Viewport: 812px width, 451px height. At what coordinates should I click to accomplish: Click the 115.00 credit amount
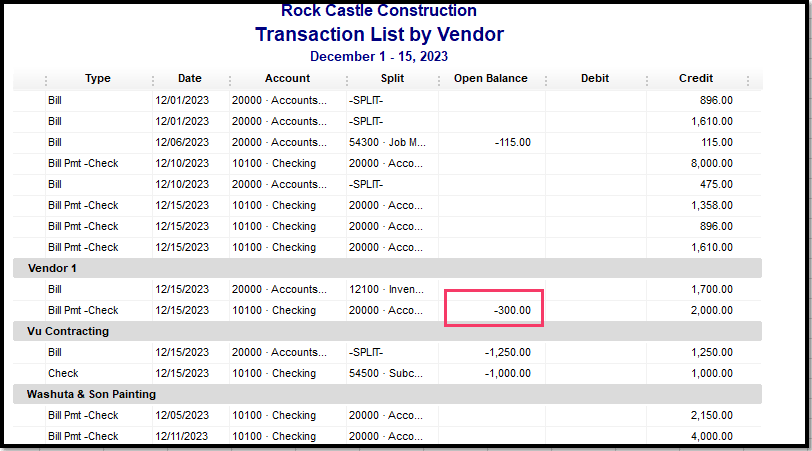coord(717,142)
